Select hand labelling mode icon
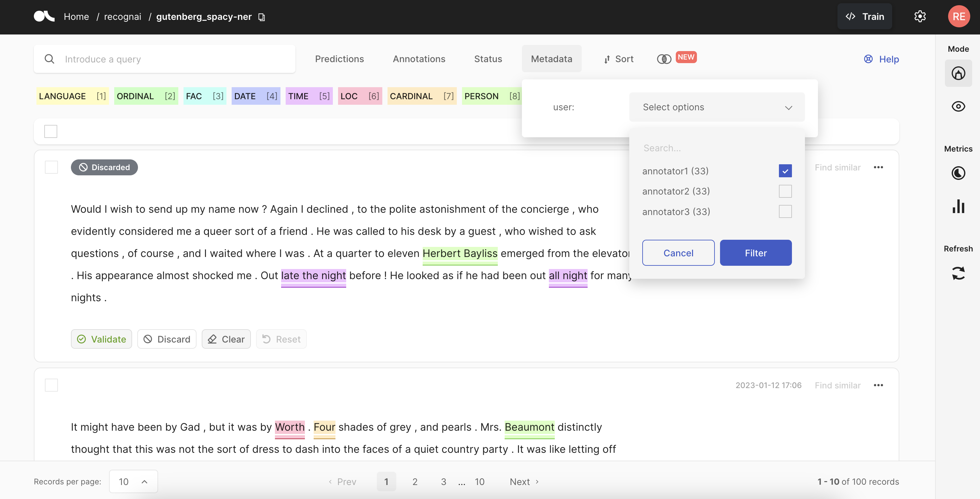980x499 pixels. 958,73
